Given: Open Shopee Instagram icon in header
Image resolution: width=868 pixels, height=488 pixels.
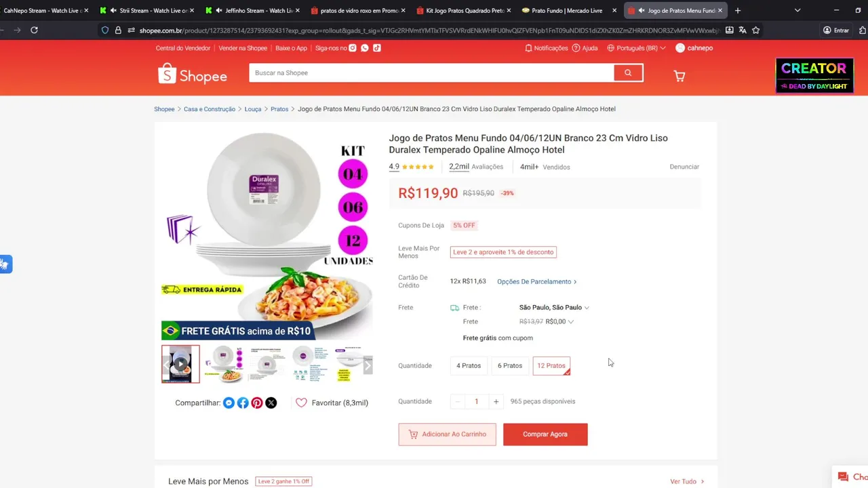Looking at the screenshot, I should point(353,48).
